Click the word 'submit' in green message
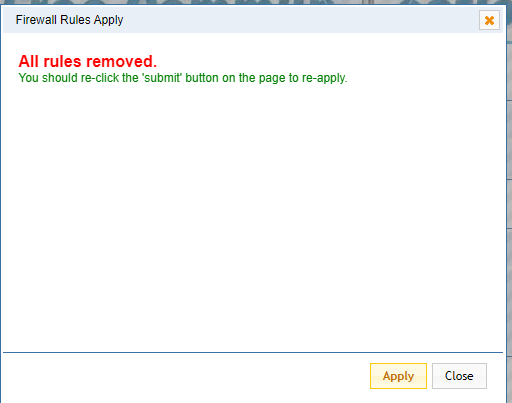The image size is (512, 403). click(x=162, y=78)
